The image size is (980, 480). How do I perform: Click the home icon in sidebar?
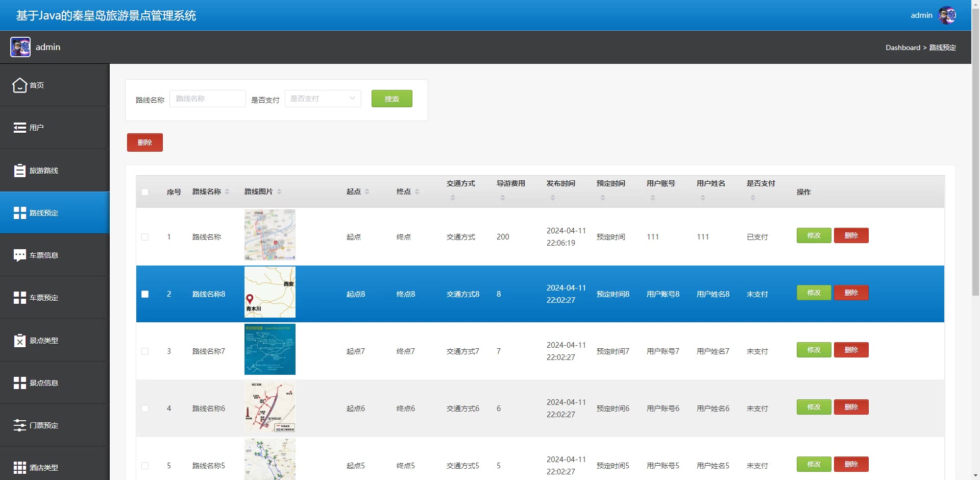point(19,85)
